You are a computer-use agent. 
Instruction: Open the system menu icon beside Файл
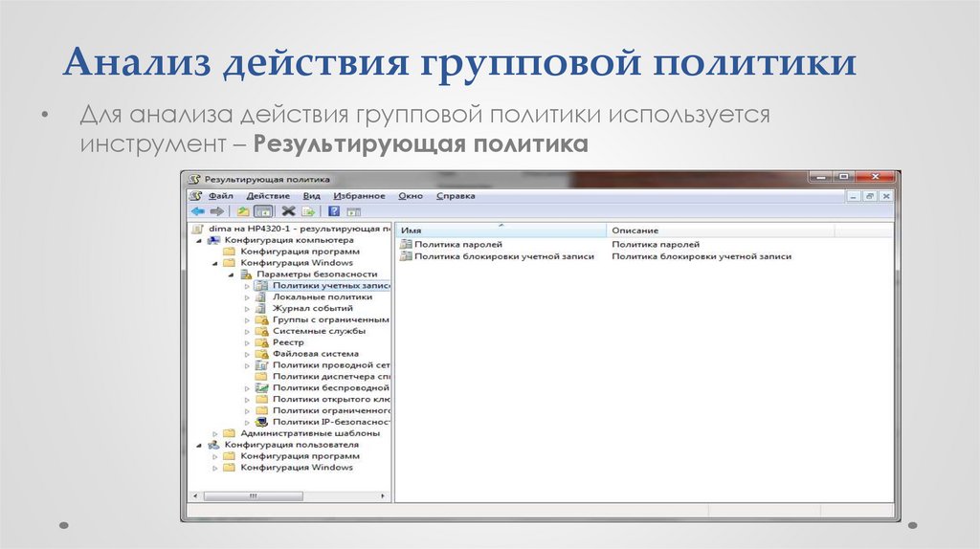click(x=196, y=195)
